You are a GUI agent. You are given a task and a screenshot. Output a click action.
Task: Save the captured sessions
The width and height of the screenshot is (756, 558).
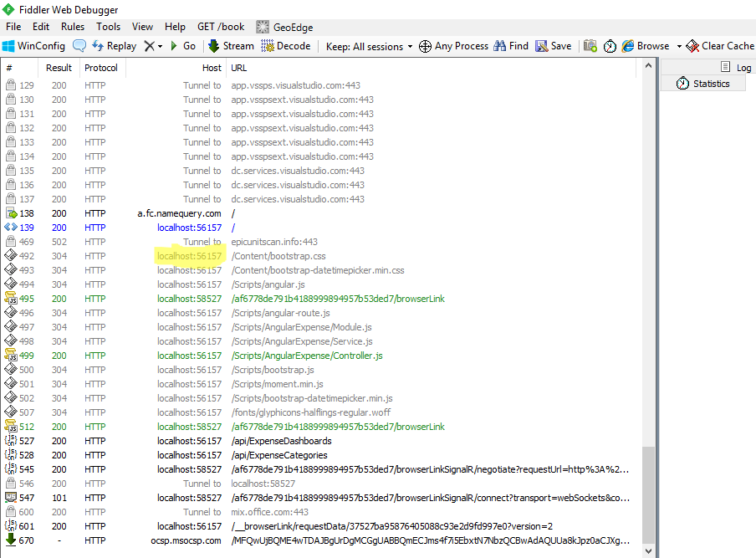(x=554, y=46)
